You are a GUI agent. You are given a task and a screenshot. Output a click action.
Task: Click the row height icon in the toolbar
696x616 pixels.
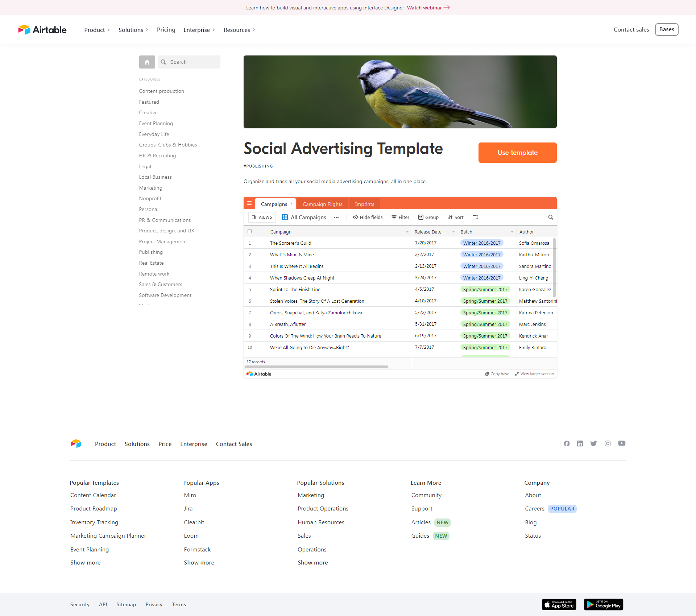(x=475, y=217)
